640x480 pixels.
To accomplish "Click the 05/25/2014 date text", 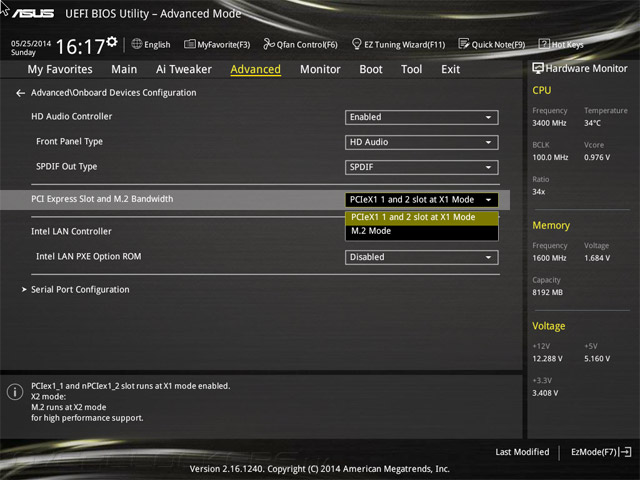I will pyautogui.click(x=31, y=43).
